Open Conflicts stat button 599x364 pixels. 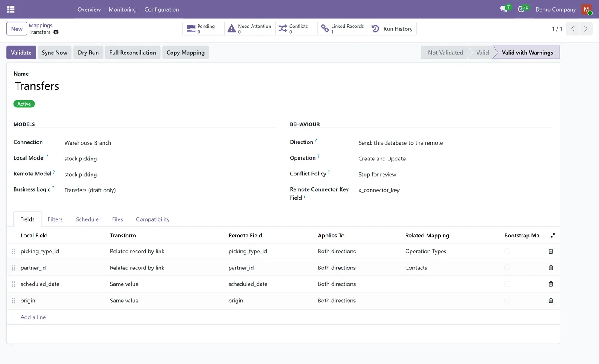pos(296,29)
